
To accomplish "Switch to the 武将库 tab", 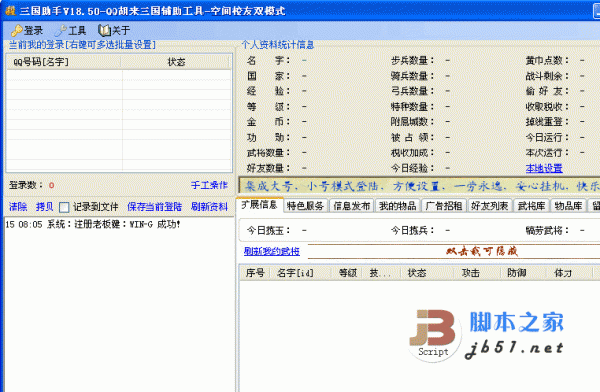I will (531, 206).
